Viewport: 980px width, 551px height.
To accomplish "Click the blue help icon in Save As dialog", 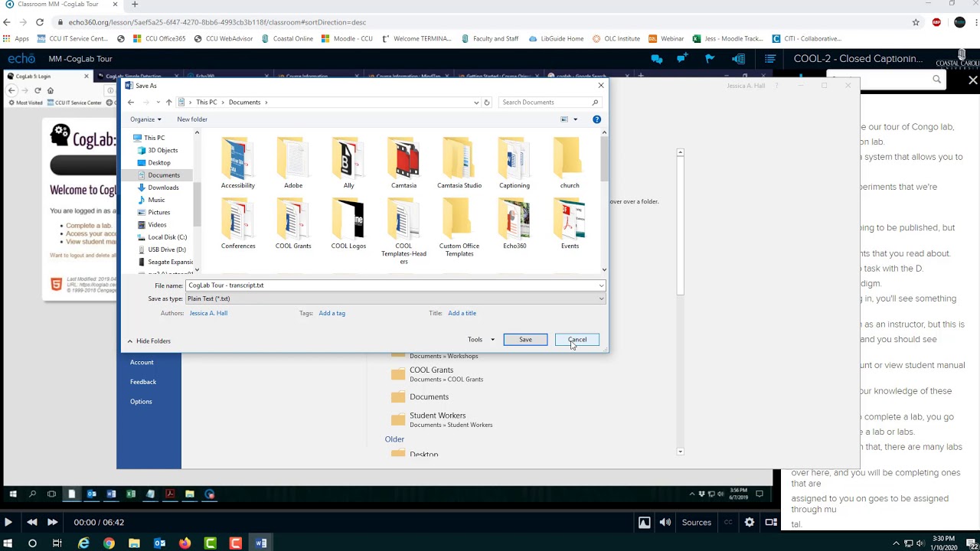I will pos(596,119).
